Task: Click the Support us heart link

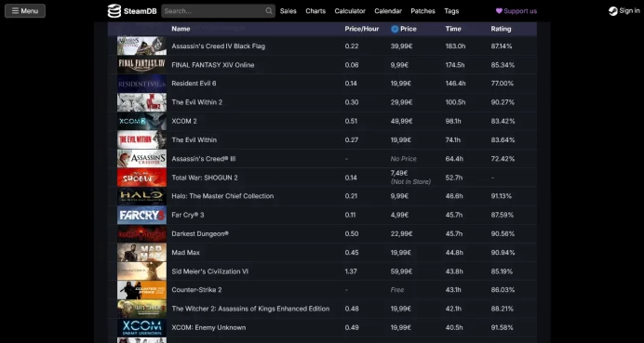Action: [x=517, y=11]
